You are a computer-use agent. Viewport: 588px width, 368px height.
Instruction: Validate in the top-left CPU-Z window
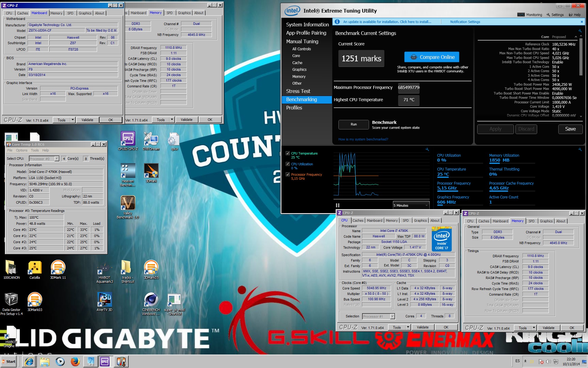(x=87, y=120)
